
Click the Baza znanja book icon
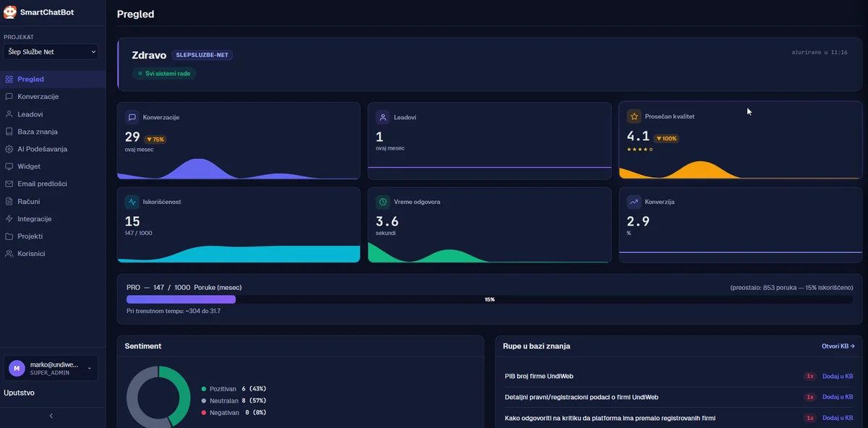point(9,132)
